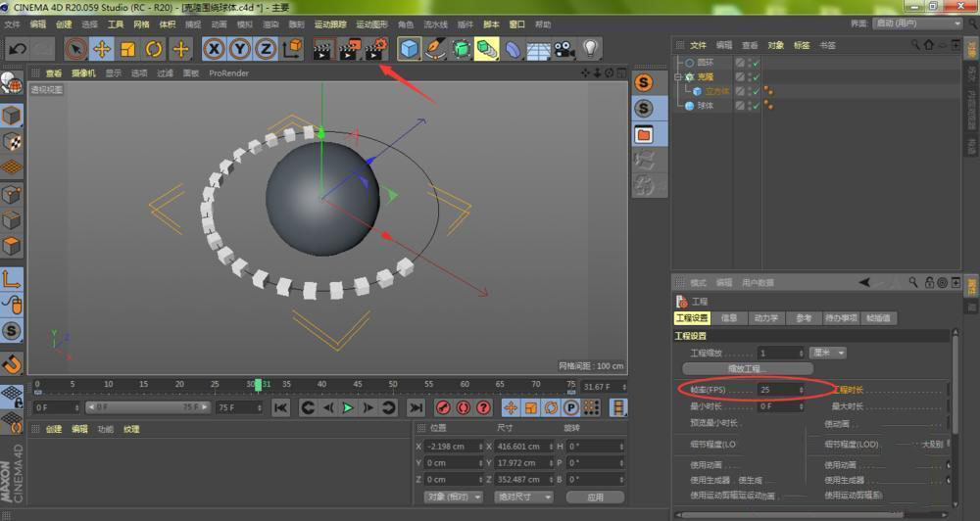Open the Bend deformer icon
980x521 pixels.
click(x=513, y=49)
